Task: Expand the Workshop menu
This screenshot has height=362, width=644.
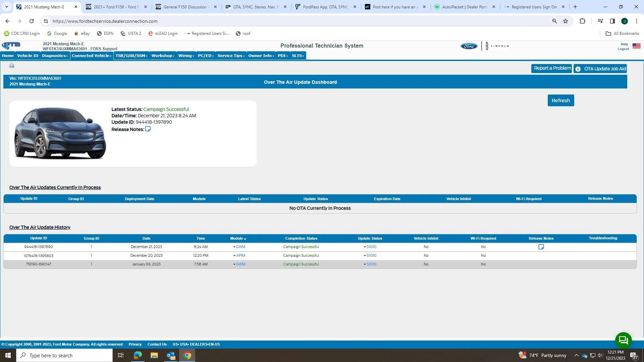Action: click(163, 56)
